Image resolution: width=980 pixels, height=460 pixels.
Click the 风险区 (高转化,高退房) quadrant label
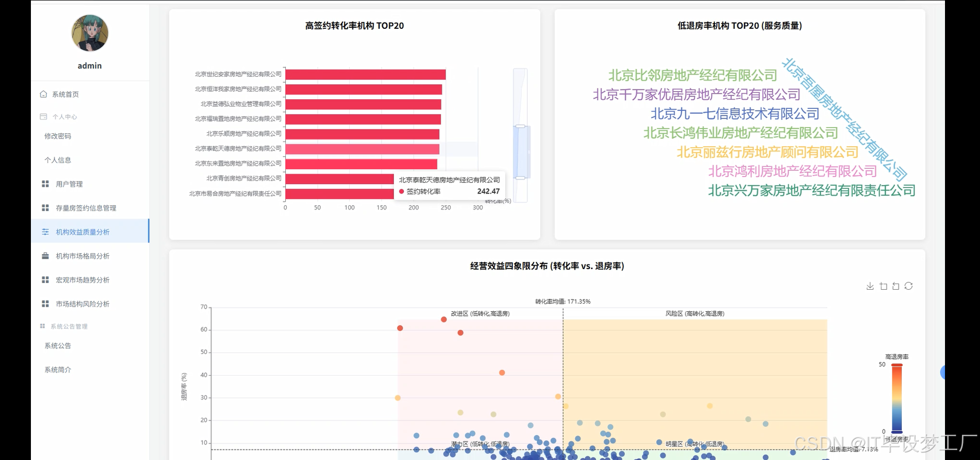pyautogui.click(x=695, y=313)
